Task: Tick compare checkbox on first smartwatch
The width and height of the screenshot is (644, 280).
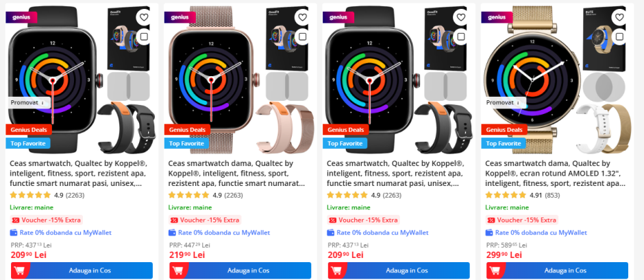Action: [144, 37]
